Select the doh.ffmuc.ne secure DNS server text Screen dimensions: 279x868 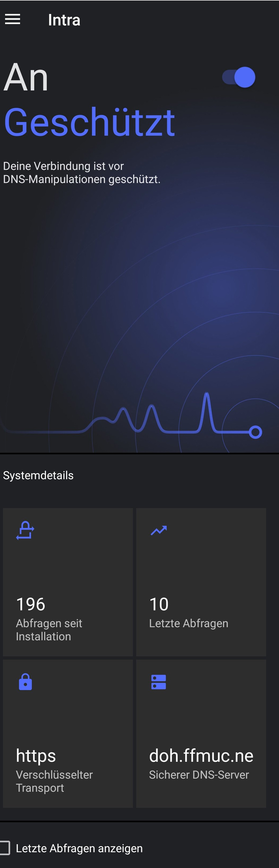201,755
